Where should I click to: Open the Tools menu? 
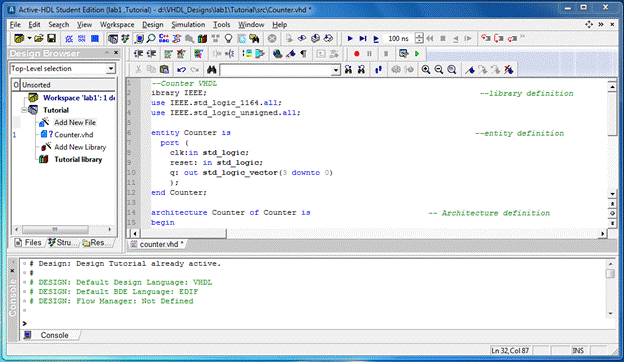point(222,25)
